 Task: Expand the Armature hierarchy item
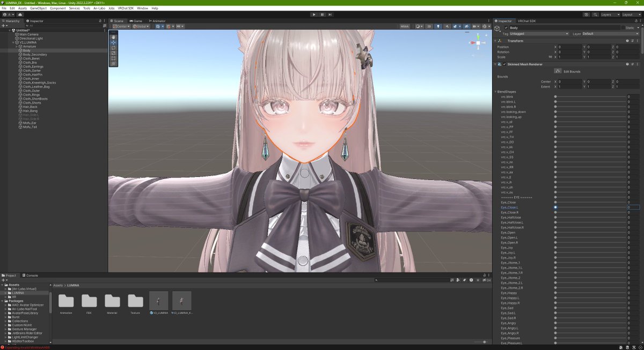pyautogui.click(x=17, y=47)
